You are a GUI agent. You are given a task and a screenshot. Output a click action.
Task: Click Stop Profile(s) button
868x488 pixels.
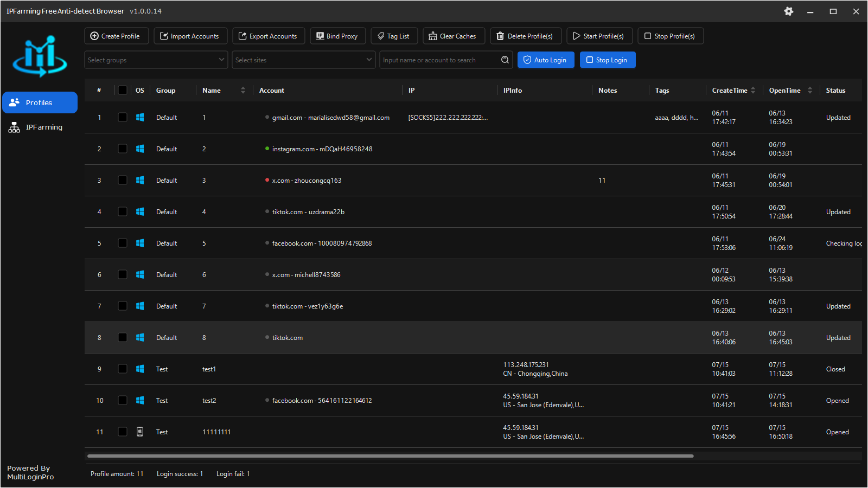(x=671, y=36)
